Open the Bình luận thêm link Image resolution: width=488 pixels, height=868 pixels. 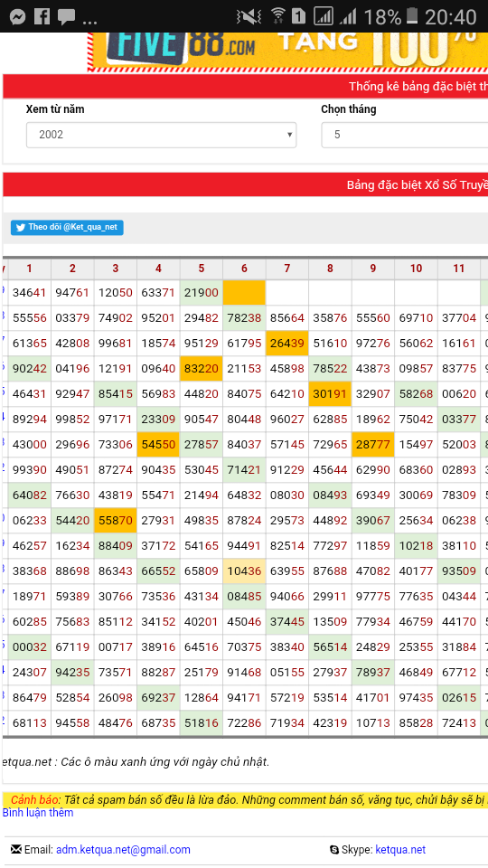(x=38, y=812)
